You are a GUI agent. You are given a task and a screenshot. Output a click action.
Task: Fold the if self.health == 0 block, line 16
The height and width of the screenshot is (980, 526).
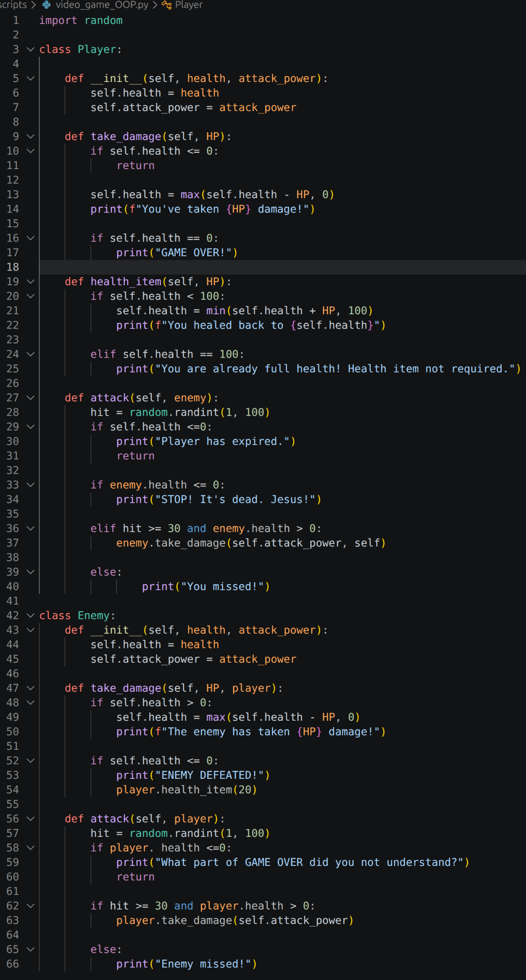pyautogui.click(x=31, y=238)
